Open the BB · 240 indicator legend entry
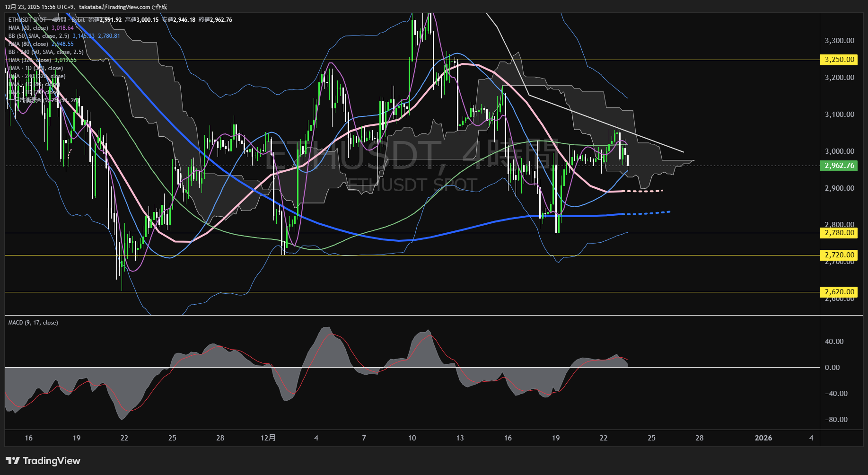Screen dimensions: 868x475 point(46,52)
